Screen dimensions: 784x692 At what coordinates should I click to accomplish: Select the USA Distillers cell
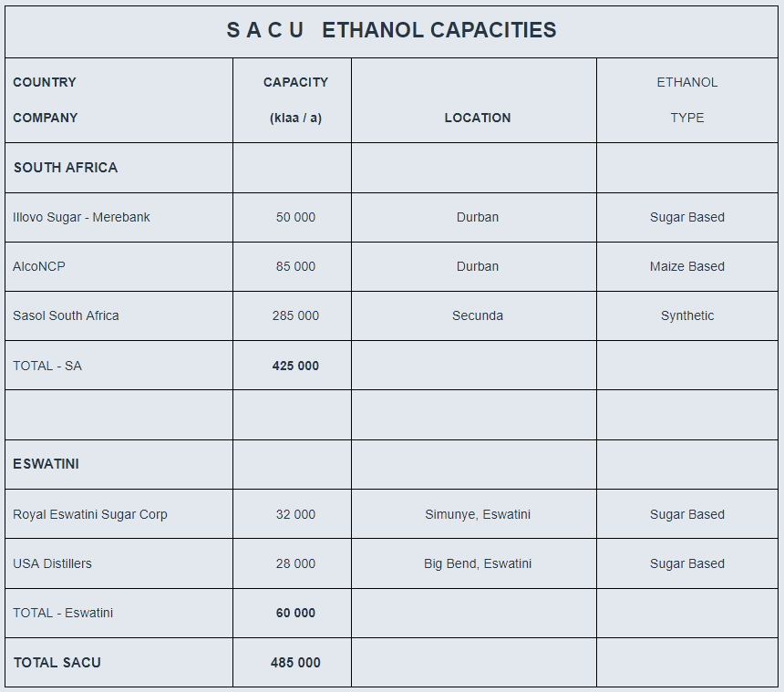pyautogui.click(x=119, y=563)
